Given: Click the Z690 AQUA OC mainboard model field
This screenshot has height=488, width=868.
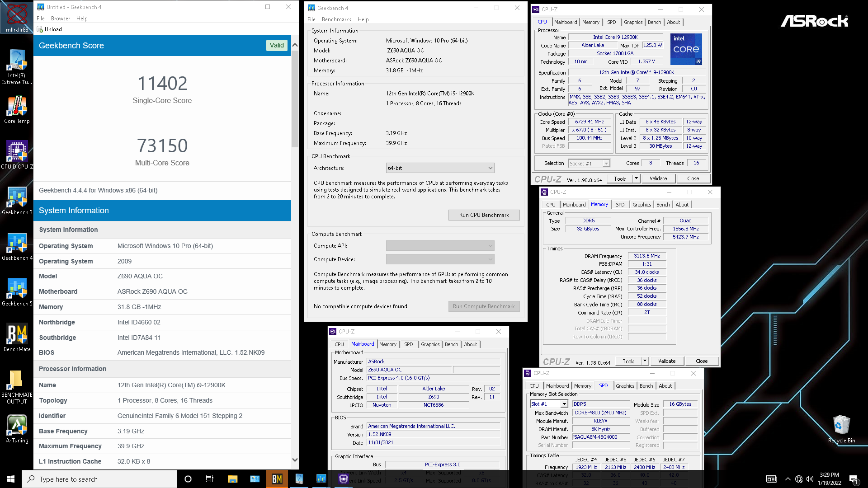Looking at the screenshot, I should click(x=409, y=370).
